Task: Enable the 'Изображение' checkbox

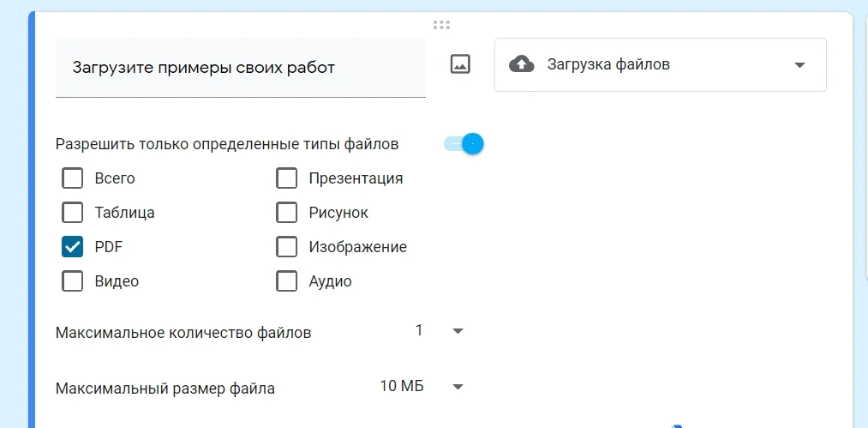Action: click(286, 247)
